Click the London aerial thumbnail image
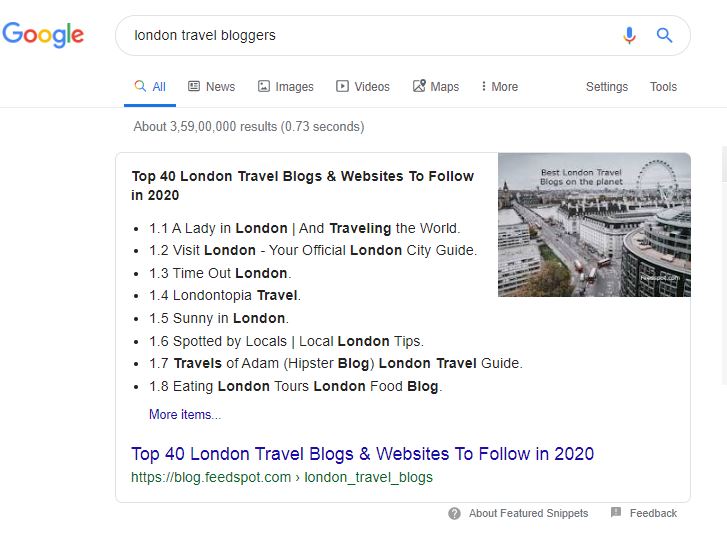 (x=594, y=225)
